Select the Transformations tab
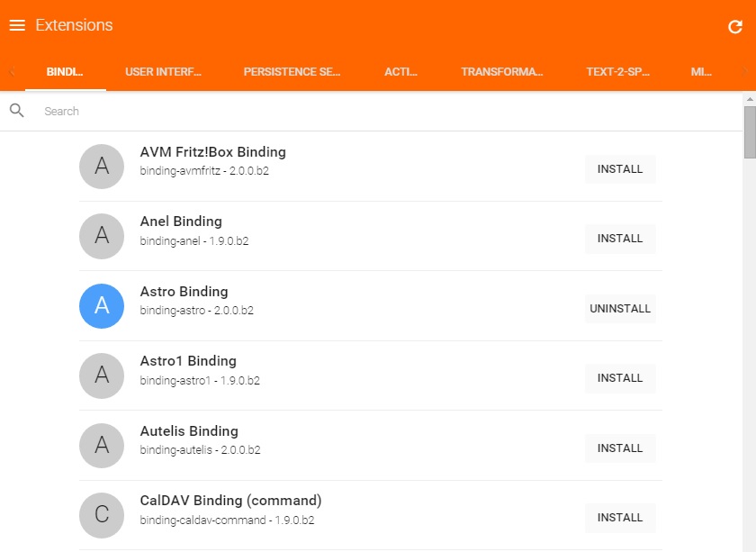 [x=502, y=72]
